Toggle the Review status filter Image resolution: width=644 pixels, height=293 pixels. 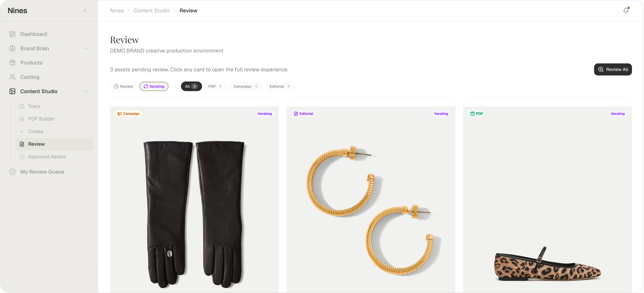point(124,86)
